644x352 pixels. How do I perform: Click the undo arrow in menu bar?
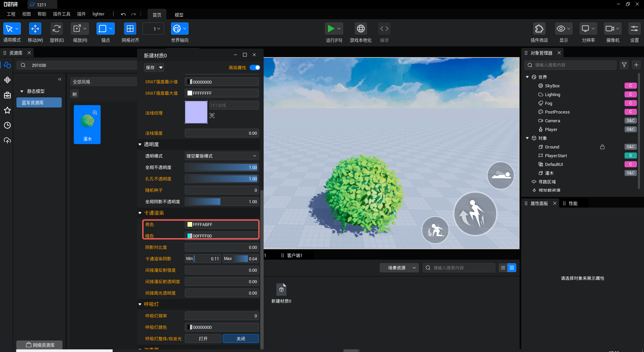click(x=123, y=14)
